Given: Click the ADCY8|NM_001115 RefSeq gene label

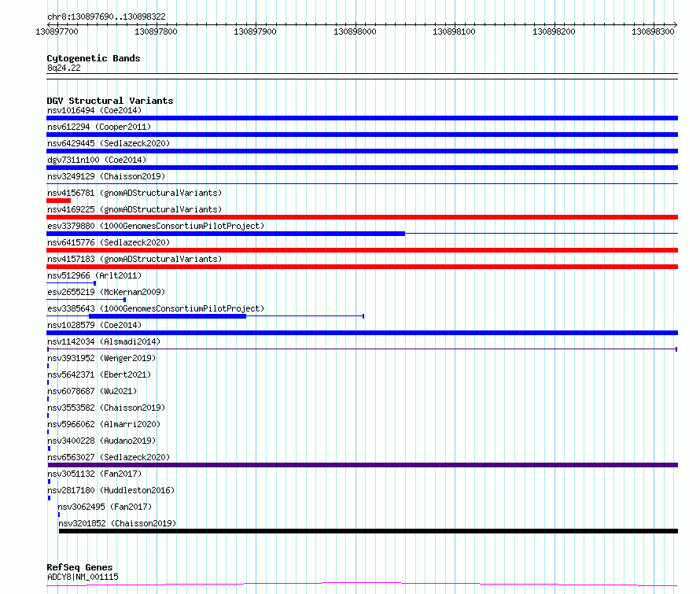Looking at the screenshot, I should pos(83,577).
